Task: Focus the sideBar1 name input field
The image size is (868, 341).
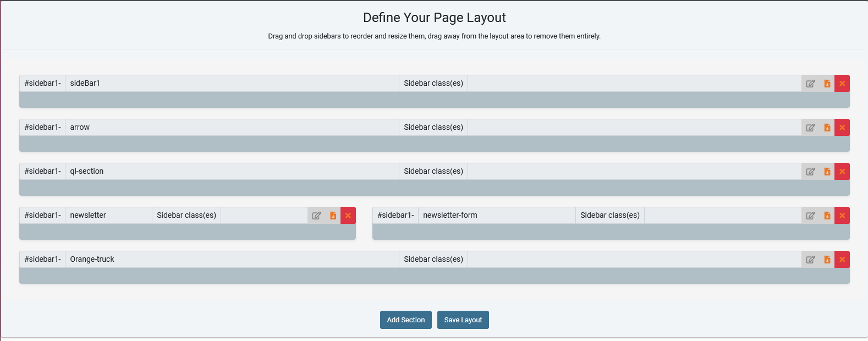Action: [x=232, y=84]
